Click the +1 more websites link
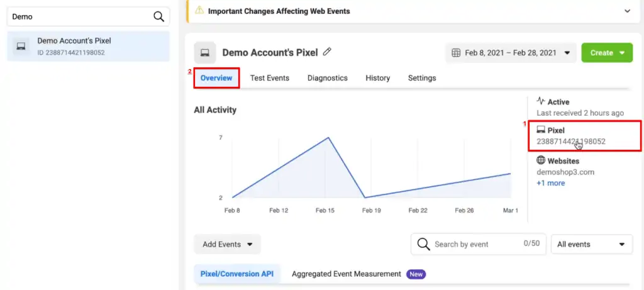The image size is (644, 290). coord(550,183)
